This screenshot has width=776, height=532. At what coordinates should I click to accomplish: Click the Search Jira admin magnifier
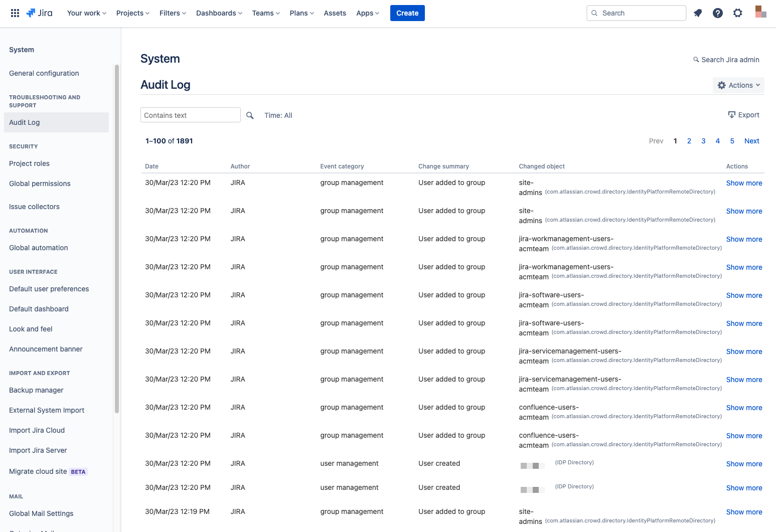pyautogui.click(x=695, y=59)
